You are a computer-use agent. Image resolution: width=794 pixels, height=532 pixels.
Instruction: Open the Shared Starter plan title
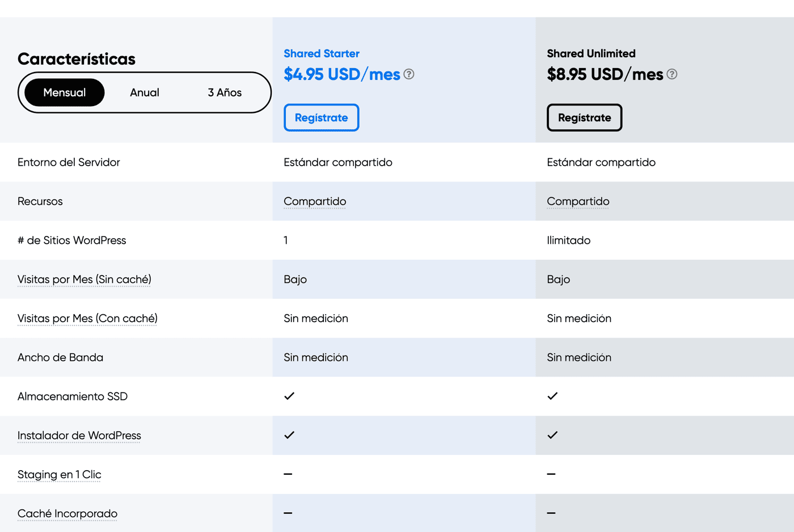click(322, 53)
